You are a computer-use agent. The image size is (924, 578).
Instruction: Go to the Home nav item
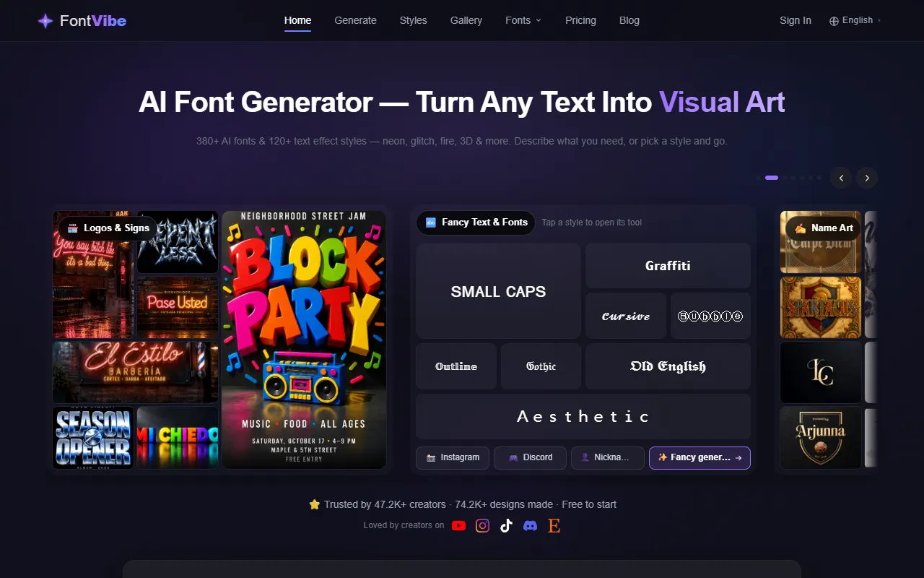[298, 20]
